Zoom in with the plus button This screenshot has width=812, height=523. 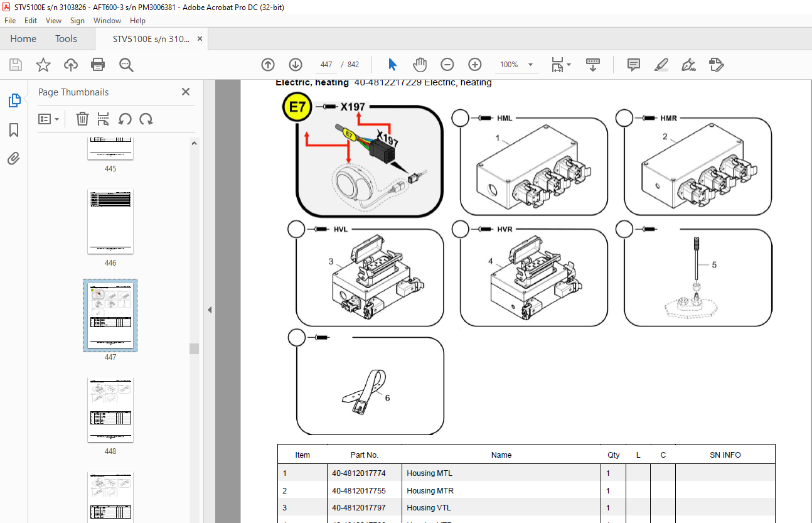tap(475, 65)
